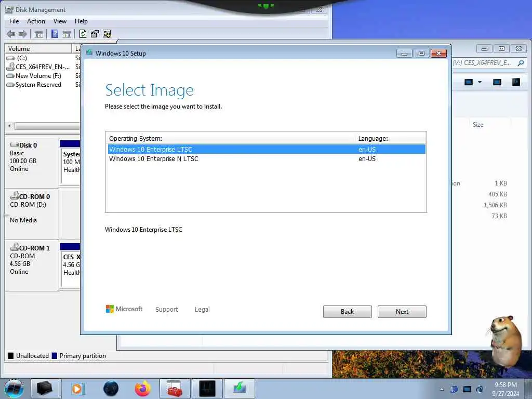Select the System Reserved volume row
The image size is (532, 399).
[x=34, y=85]
